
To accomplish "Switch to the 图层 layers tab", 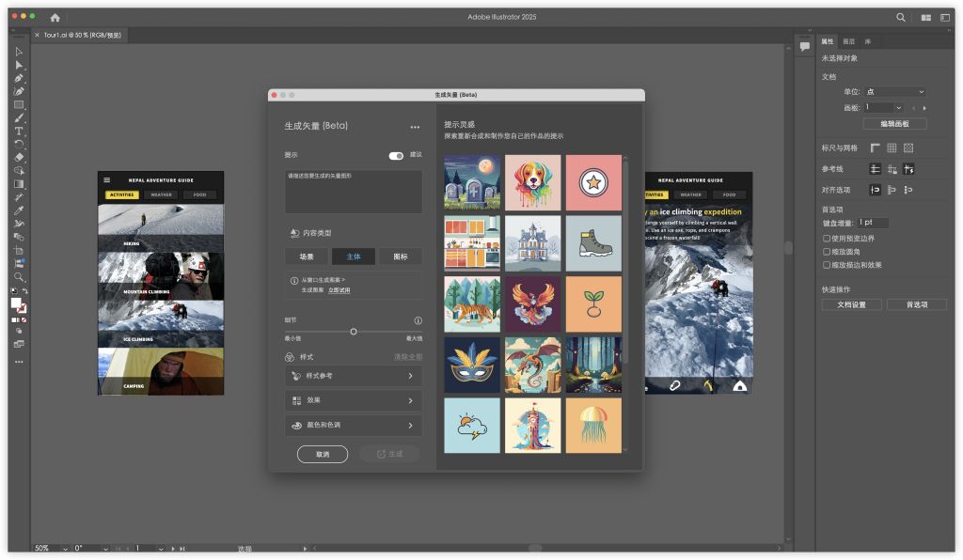I will tap(848, 41).
